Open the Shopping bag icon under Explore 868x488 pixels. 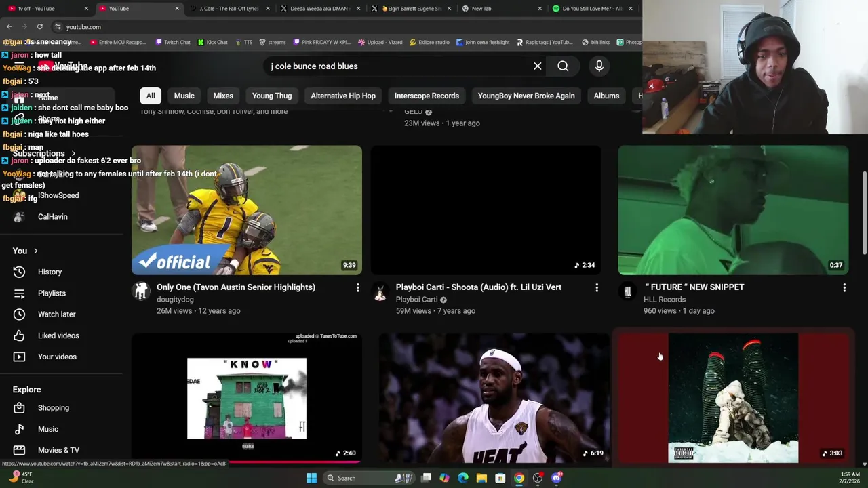(x=19, y=408)
